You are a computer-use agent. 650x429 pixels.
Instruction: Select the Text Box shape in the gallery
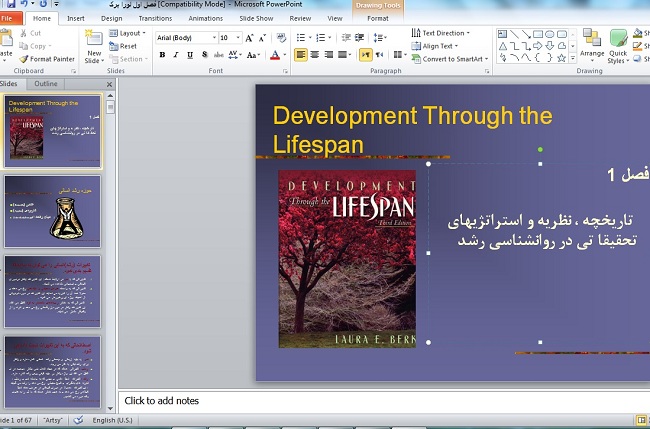pos(502,34)
